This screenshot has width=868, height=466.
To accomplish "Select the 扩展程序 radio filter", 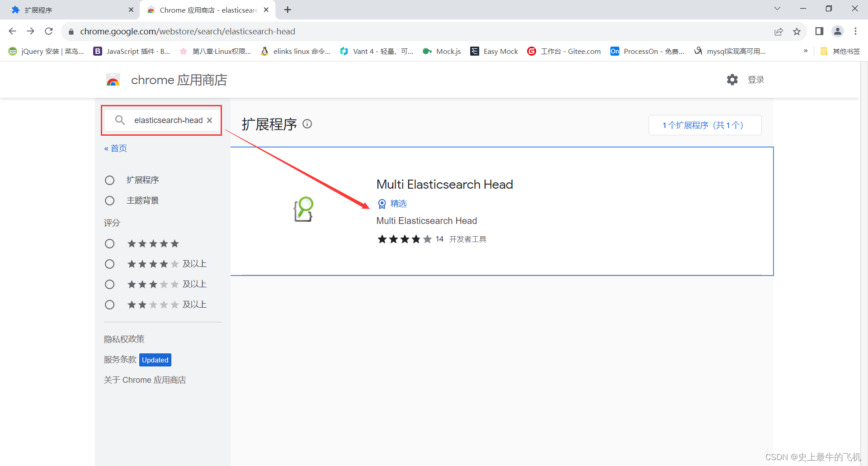I will pyautogui.click(x=109, y=180).
